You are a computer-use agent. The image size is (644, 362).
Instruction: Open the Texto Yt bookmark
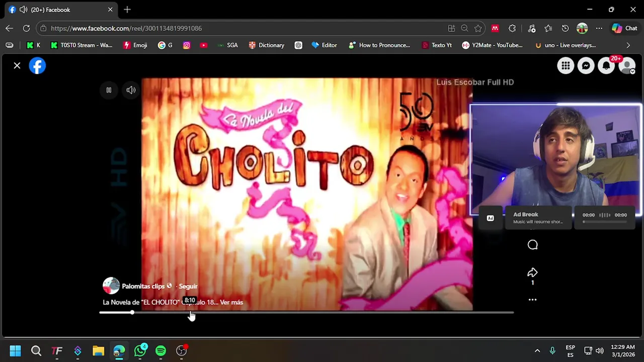coord(437,45)
